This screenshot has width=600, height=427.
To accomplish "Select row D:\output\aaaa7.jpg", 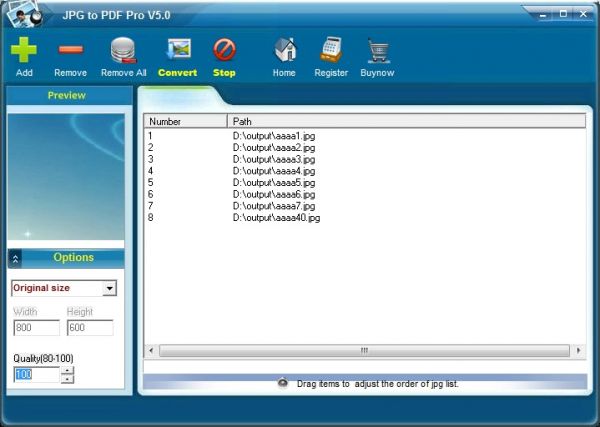I will pos(274,206).
